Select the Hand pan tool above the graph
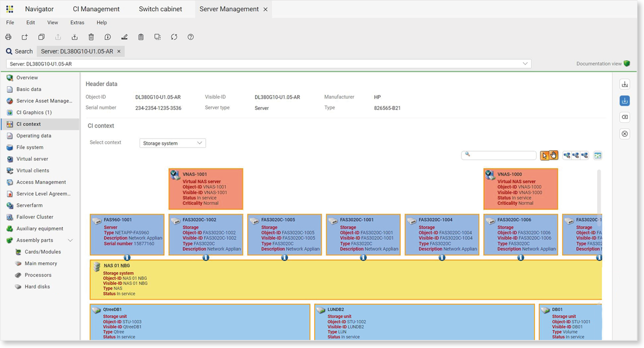This screenshot has height=348, width=644. pos(554,155)
